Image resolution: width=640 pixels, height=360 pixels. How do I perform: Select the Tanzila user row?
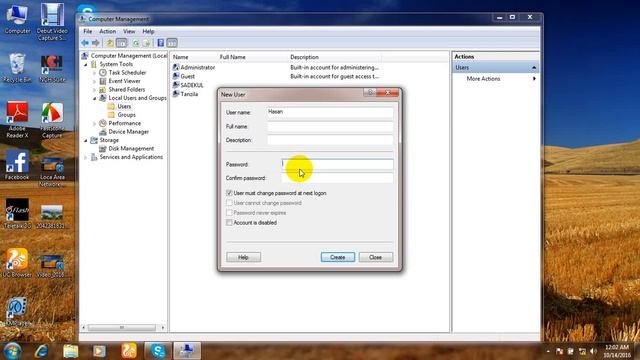tap(185, 94)
